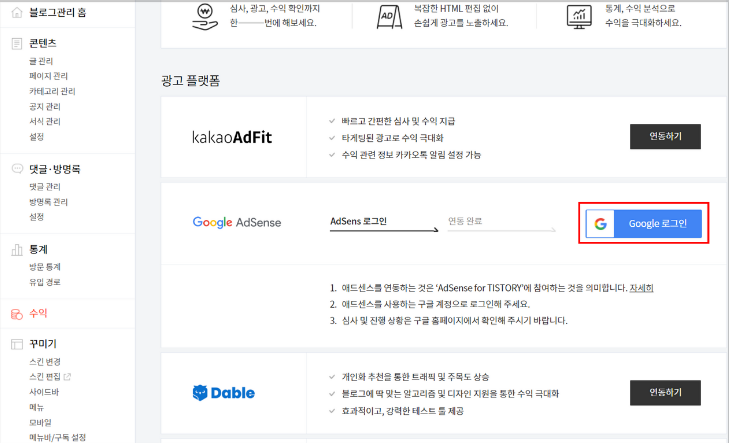
Task: Click the home icon beside 블로그관리 홈
Action: click(17, 13)
